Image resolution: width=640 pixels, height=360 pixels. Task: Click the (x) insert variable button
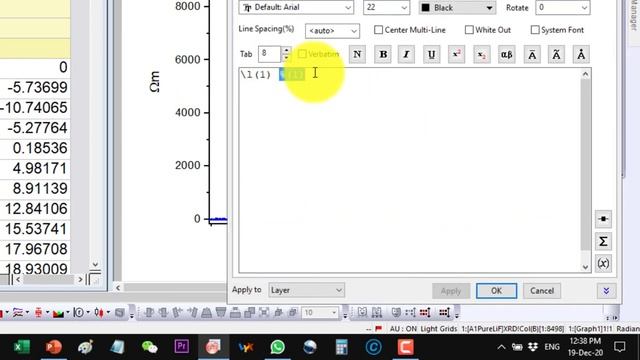click(x=603, y=263)
